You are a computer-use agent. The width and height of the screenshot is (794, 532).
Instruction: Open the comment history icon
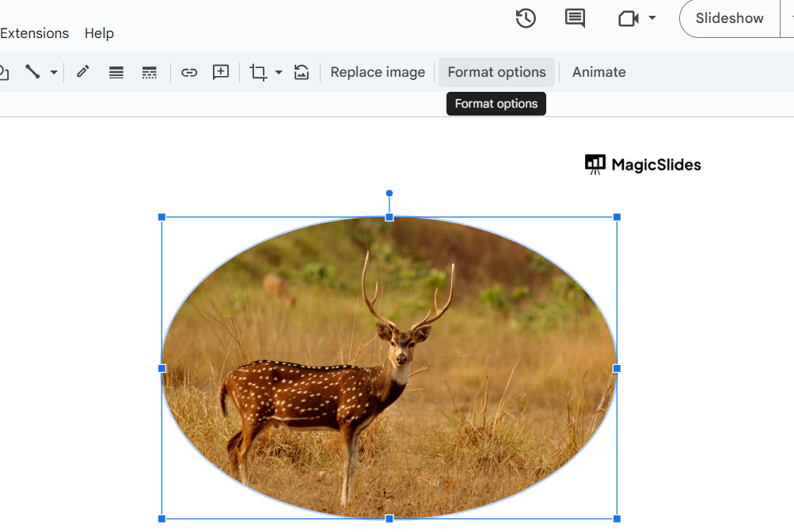click(x=574, y=18)
